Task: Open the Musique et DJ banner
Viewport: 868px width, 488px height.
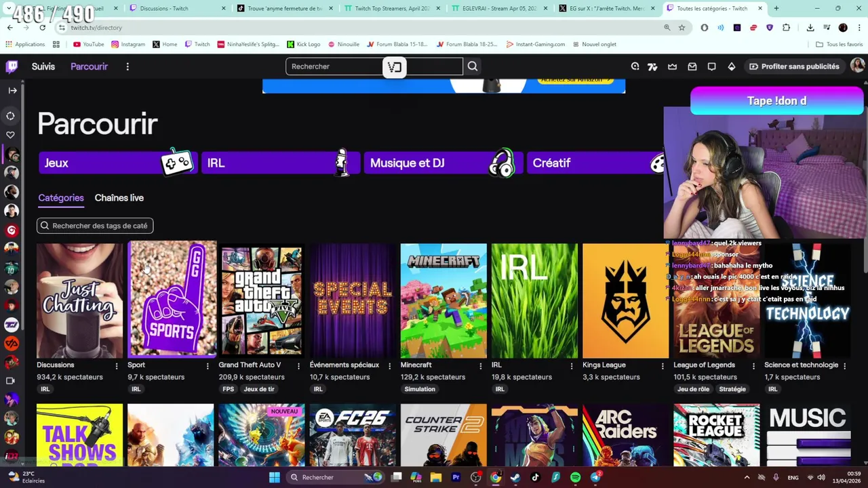Action: click(443, 163)
